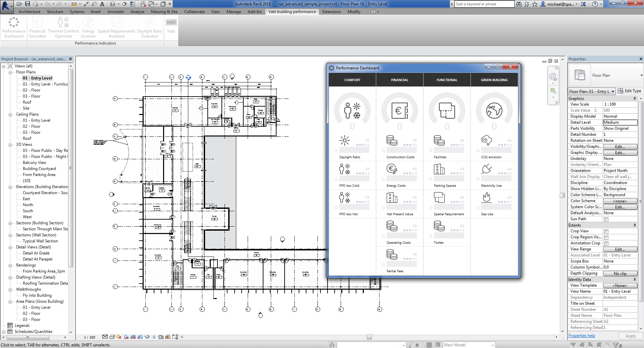The height and width of the screenshot is (348, 644).
Task: Select the CO2 emission cloud icon
Action: tap(487, 140)
